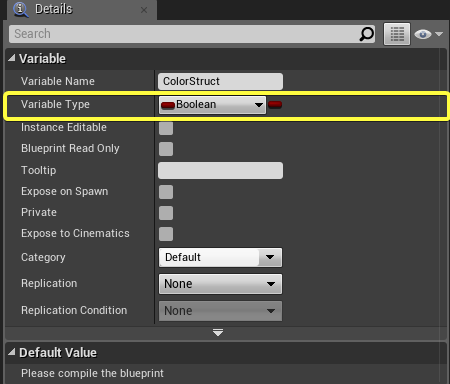Viewport: 450px width, 384px height.
Task: Open the property matrix grid view
Action: pos(397,34)
